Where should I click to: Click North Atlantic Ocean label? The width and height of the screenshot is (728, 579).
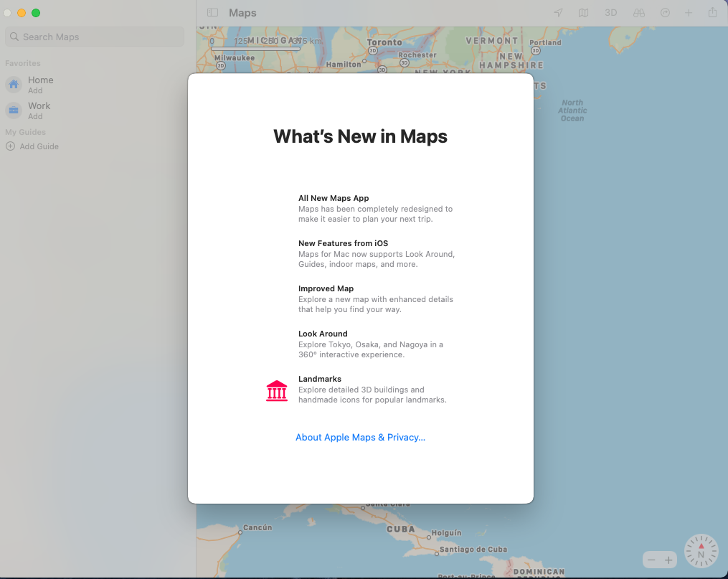pos(572,110)
